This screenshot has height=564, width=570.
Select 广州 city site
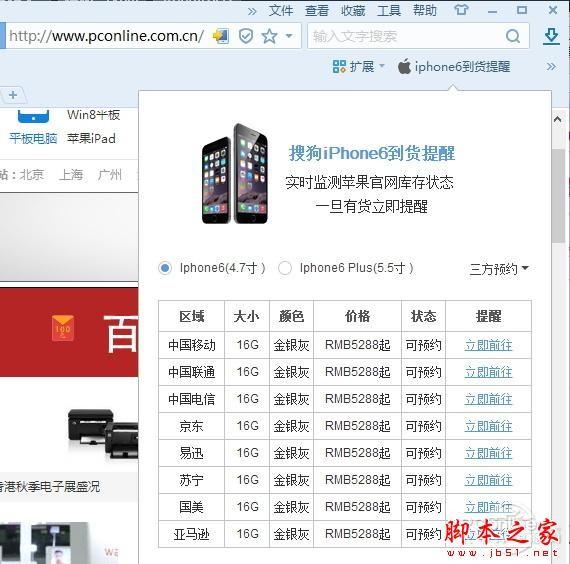110,175
